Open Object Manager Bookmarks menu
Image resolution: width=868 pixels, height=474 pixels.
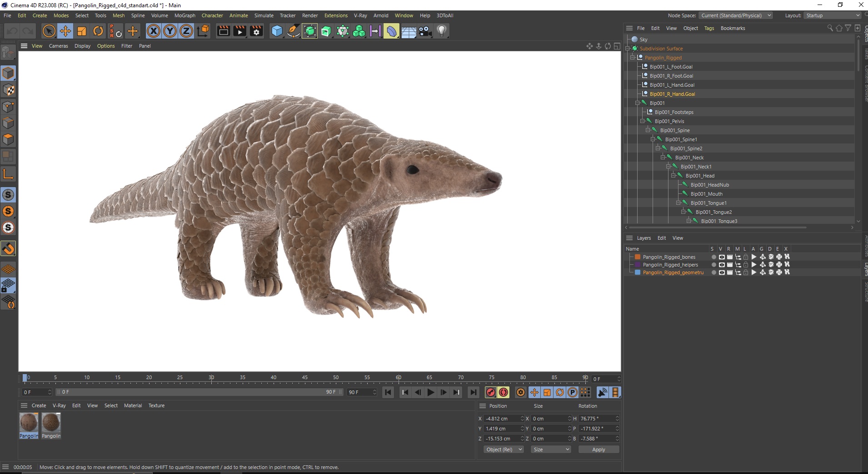click(x=733, y=28)
